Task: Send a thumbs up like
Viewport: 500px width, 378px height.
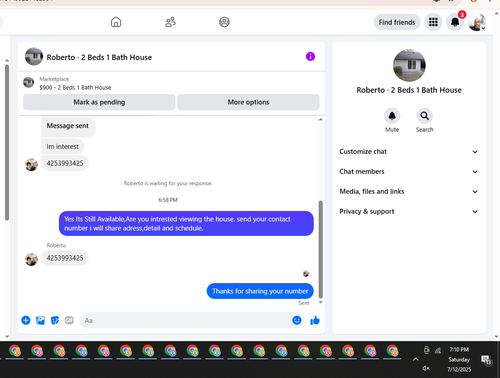Action: click(x=315, y=320)
